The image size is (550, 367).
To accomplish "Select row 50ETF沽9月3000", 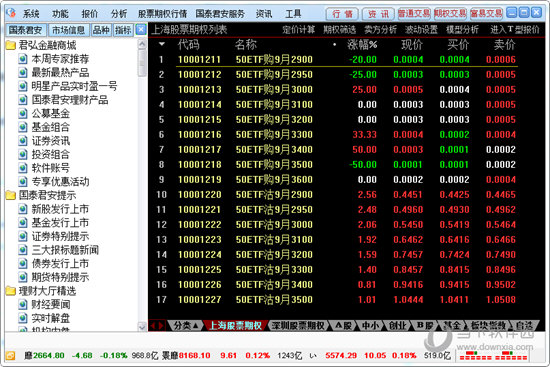I will 337,225.
